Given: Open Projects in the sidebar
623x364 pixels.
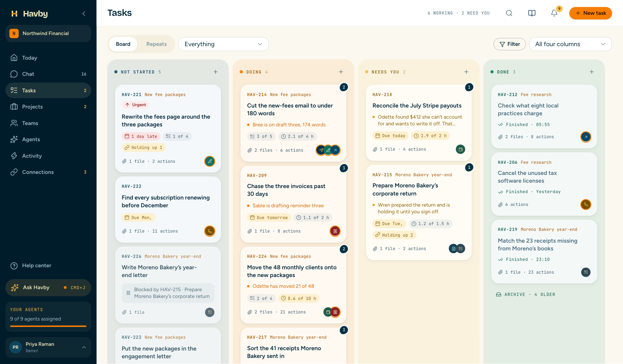Looking at the screenshot, I should [x=48, y=107].
